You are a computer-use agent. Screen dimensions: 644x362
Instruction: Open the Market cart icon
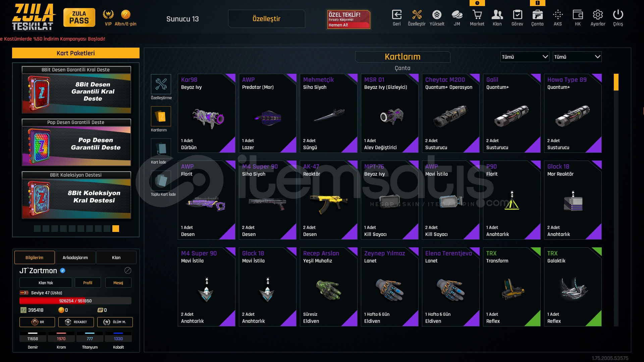point(477,15)
